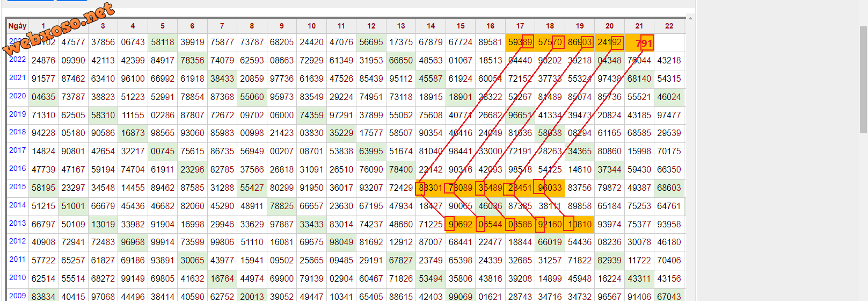The width and height of the screenshot is (868, 301).
Task: Open the 2015 year link
Action: (x=17, y=187)
